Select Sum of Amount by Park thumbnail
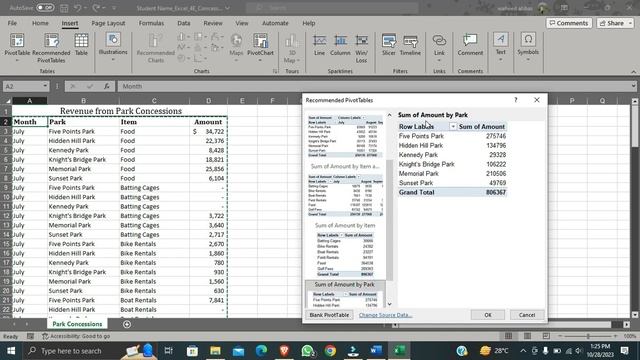640x360 pixels. click(x=345, y=295)
